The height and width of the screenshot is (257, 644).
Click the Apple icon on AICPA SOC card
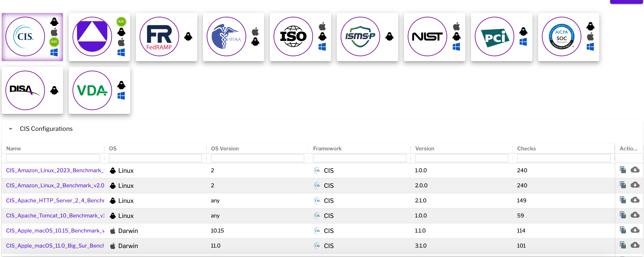tap(590, 36)
